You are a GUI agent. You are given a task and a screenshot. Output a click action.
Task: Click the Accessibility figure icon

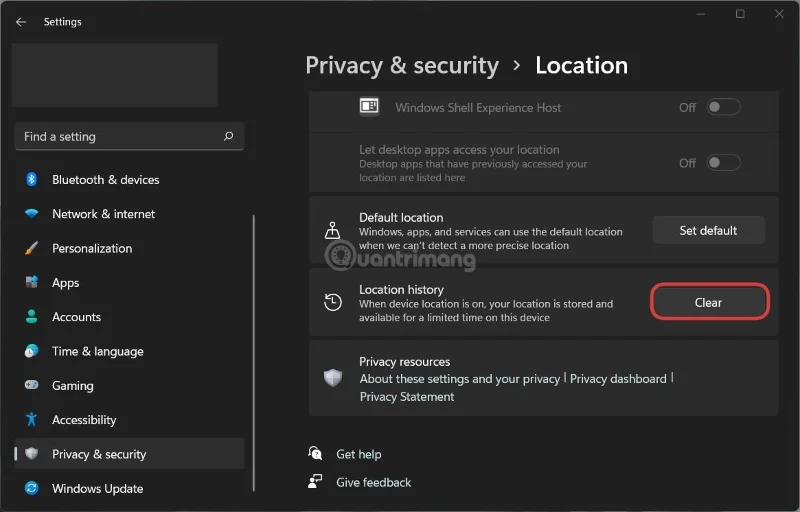pyautogui.click(x=32, y=419)
